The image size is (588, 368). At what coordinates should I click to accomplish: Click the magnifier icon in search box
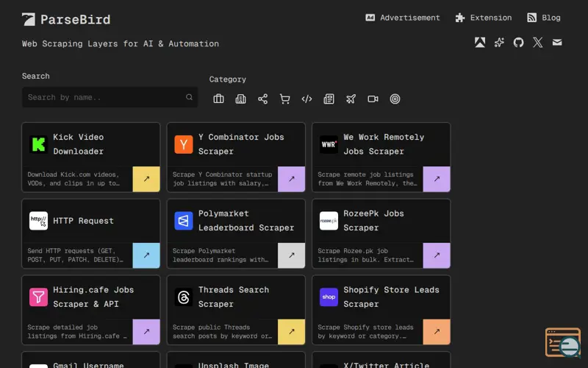[189, 97]
